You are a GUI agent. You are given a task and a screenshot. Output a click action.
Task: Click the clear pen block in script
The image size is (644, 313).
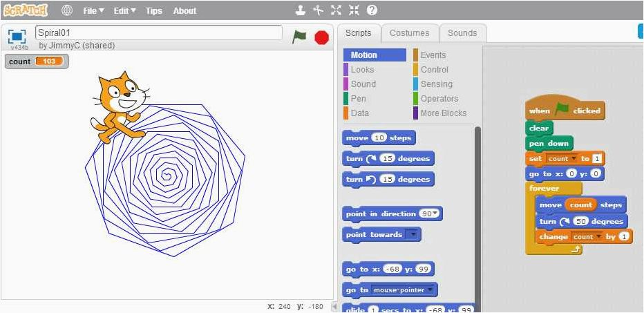(x=539, y=128)
